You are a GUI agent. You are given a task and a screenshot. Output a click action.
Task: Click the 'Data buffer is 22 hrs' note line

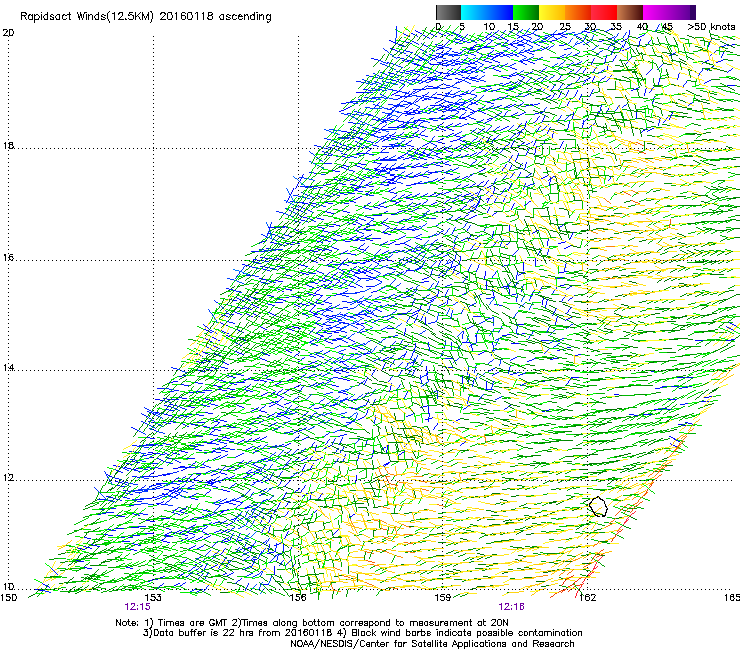click(362, 633)
